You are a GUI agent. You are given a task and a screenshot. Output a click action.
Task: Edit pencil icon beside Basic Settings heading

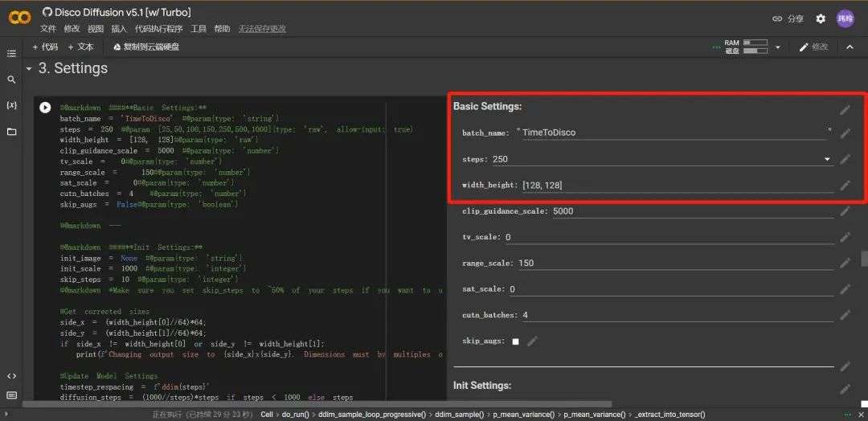pos(845,109)
